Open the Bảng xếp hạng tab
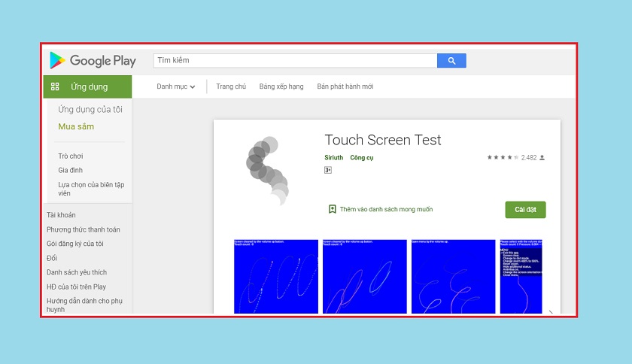The image size is (632, 364). 281,86
